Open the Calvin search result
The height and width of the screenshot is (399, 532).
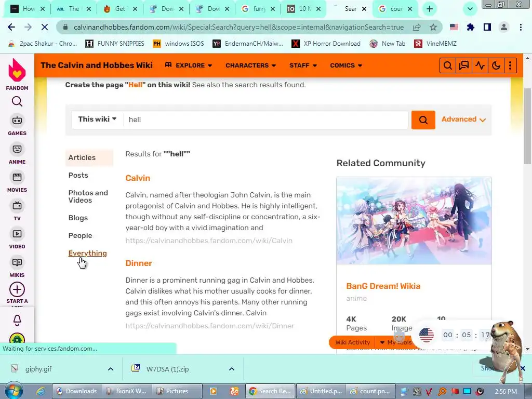coord(138,178)
